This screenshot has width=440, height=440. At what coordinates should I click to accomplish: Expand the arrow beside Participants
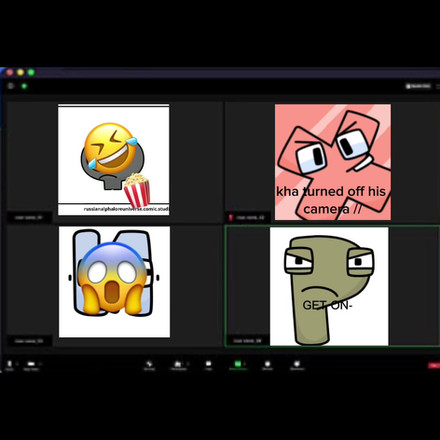pos(188,364)
